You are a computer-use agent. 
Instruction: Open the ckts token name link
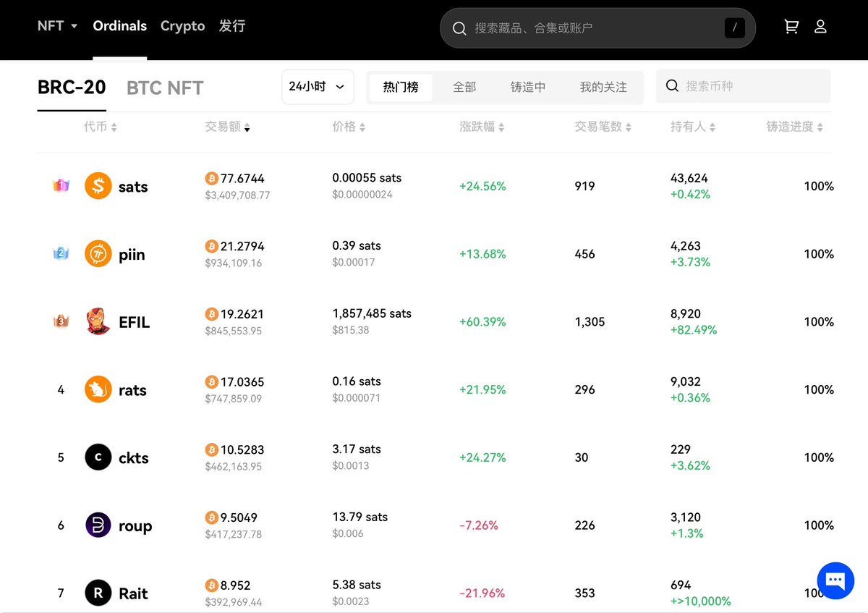pyautogui.click(x=134, y=458)
